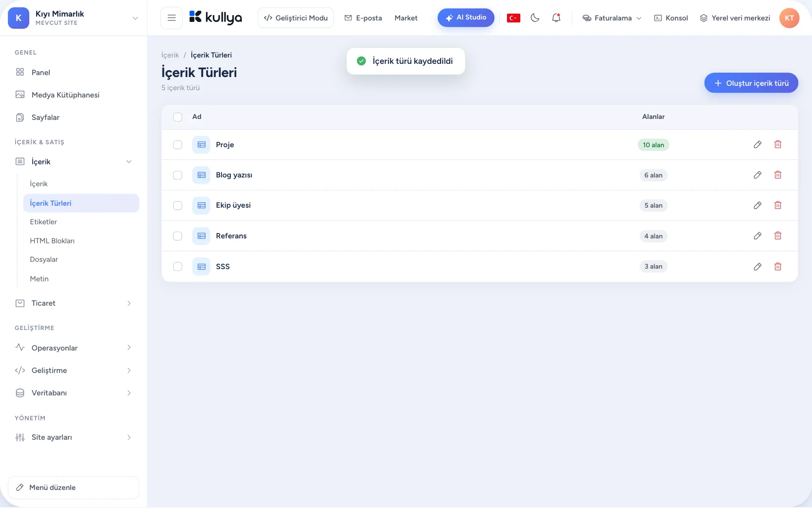Screen dimensions: 812x508
Task: Edit the Blog yazısı content type
Action: pos(757,175)
